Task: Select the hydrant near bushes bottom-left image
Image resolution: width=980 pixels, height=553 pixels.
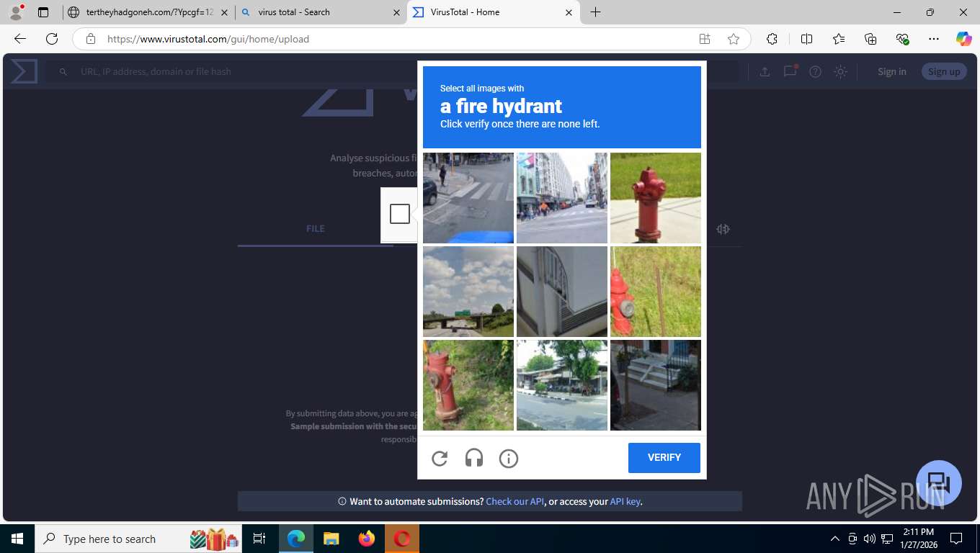Action: [468, 385]
